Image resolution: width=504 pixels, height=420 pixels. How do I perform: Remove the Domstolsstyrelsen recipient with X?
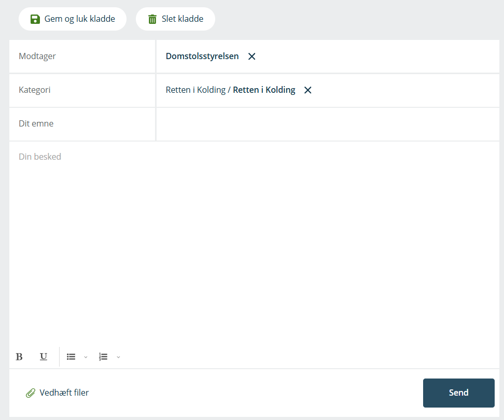coord(252,57)
